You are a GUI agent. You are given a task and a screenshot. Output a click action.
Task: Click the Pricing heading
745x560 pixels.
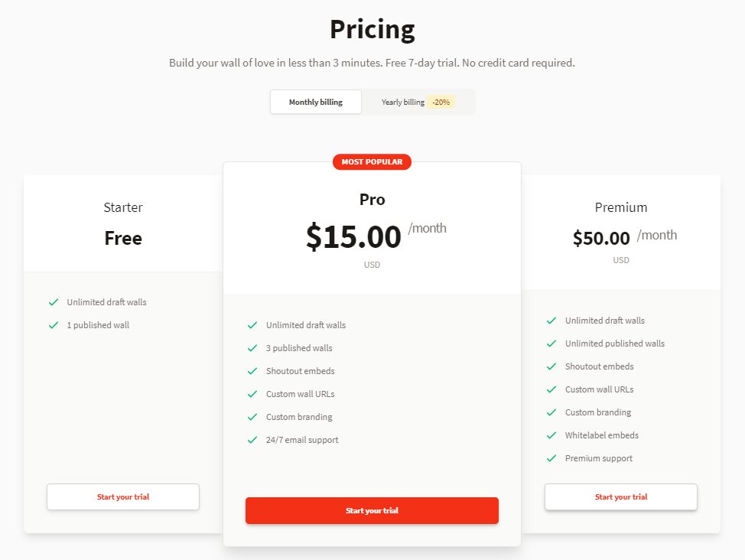click(372, 29)
